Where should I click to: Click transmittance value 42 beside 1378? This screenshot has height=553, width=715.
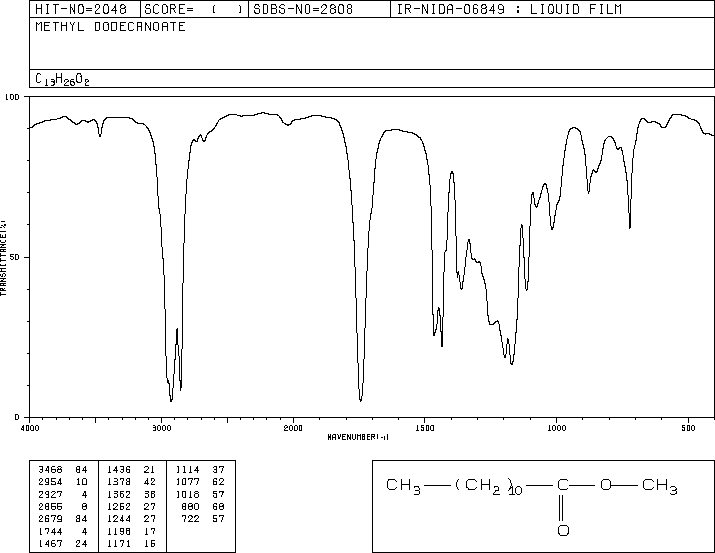point(149,482)
